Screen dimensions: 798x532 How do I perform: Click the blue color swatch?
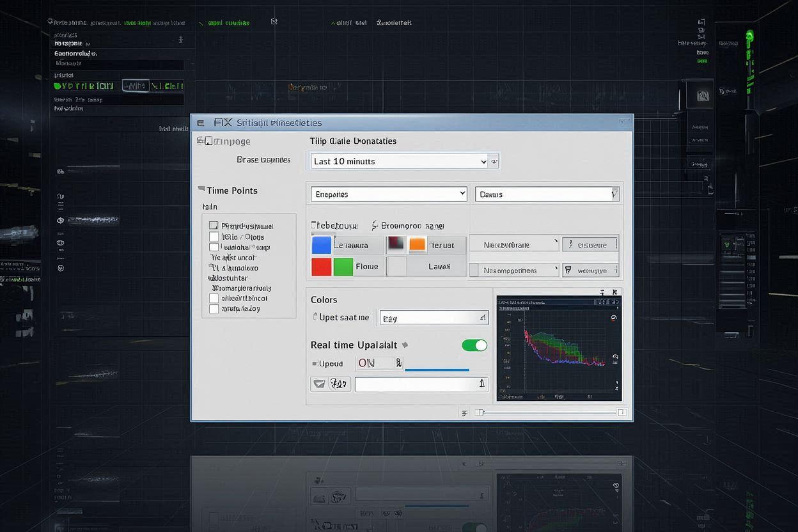[x=321, y=245]
